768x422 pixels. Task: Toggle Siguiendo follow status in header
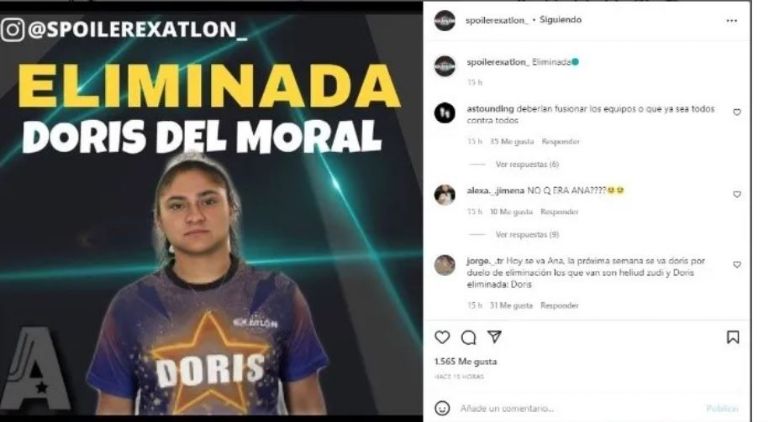coord(560,20)
